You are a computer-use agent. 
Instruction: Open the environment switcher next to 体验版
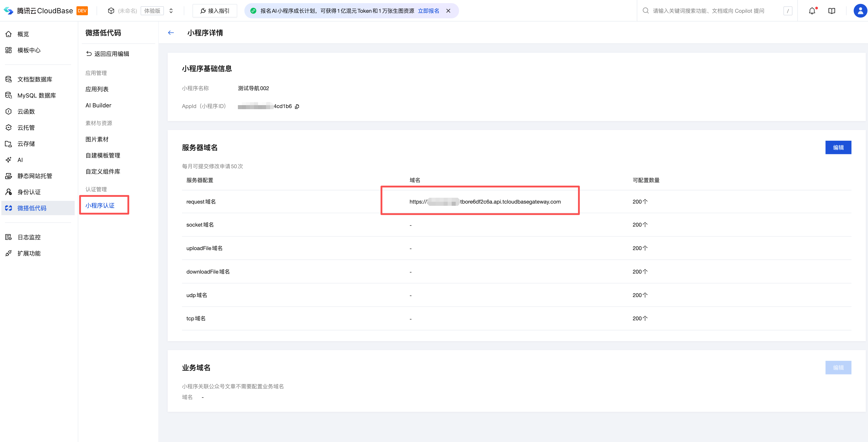click(171, 11)
